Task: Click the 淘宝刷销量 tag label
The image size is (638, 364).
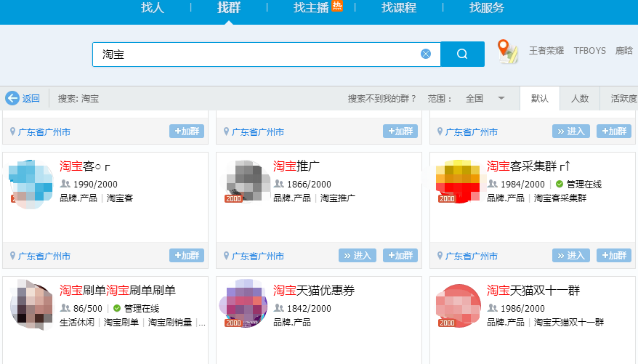Action: (x=169, y=323)
